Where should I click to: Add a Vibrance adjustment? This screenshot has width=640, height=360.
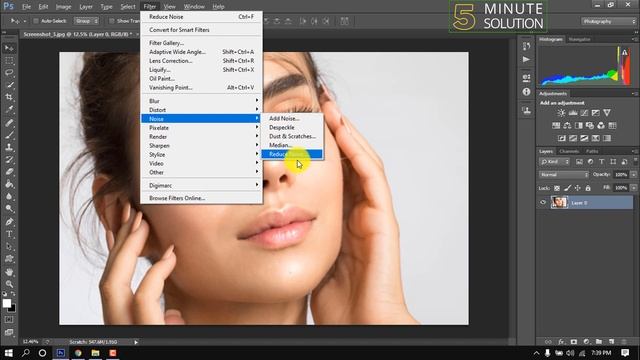[607, 113]
